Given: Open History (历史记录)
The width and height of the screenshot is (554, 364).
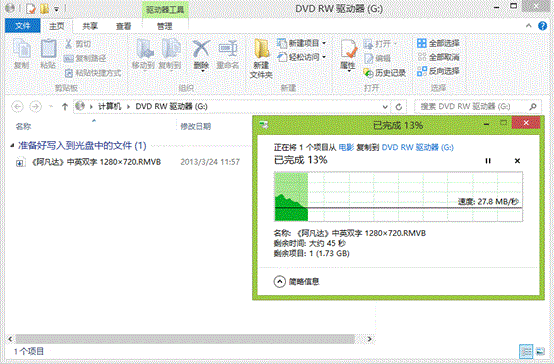Looking at the screenshot, I should pyautogui.click(x=384, y=73).
